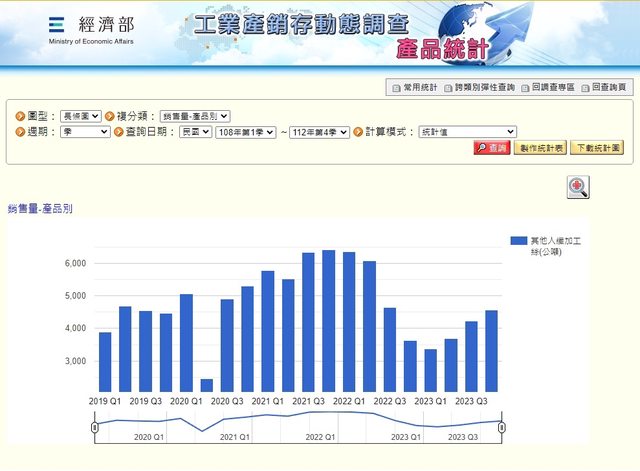The width and height of the screenshot is (640, 471).
Task: Open the 民國 calendar type dropdown
Action: pyautogui.click(x=195, y=132)
